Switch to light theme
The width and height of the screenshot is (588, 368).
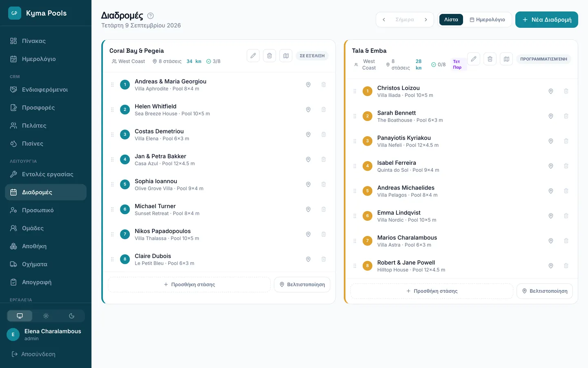point(46,316)
